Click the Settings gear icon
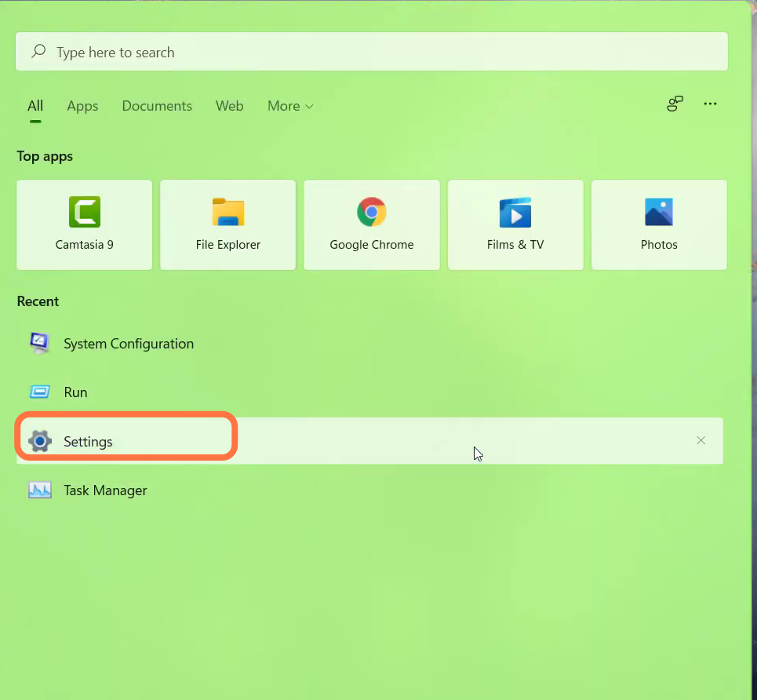757x700 pixels. coord(40,440)
